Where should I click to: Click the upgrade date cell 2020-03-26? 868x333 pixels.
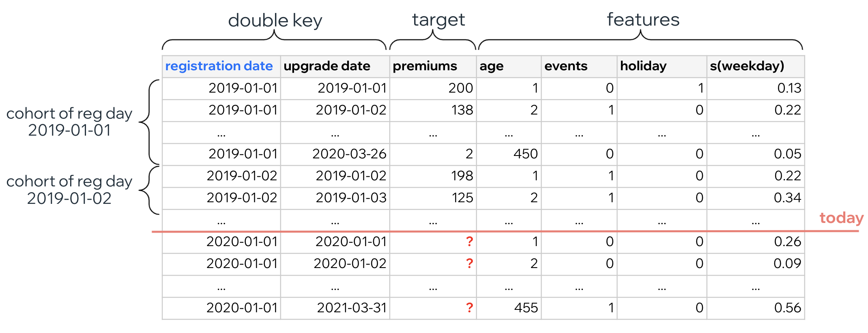349,154
